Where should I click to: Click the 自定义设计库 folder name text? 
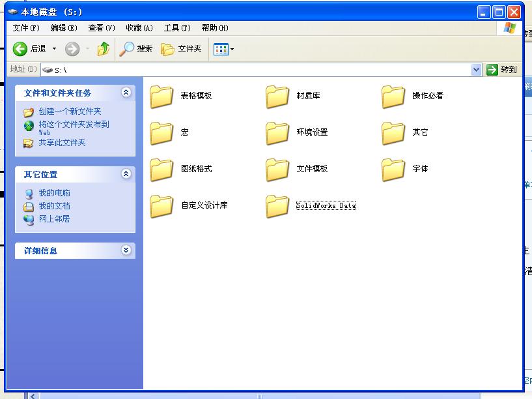point(204,205)
